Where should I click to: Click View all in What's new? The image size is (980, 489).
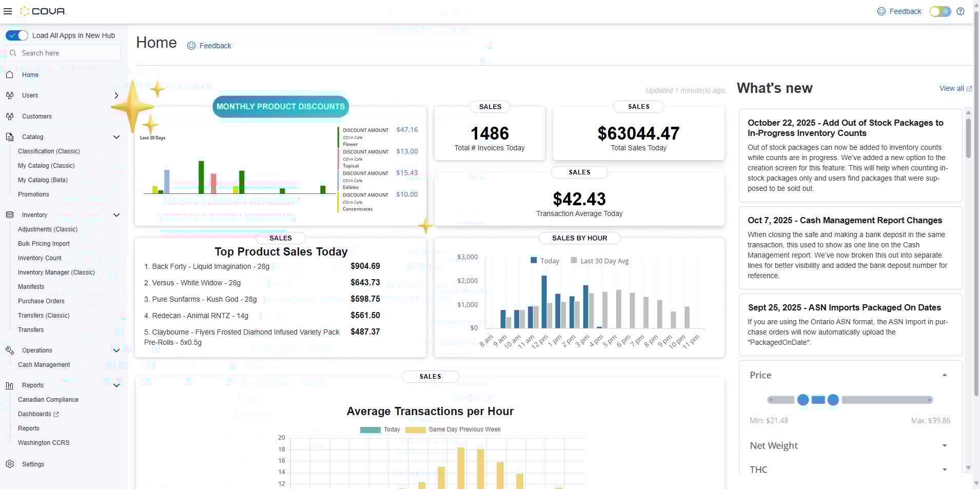[951, 88]
